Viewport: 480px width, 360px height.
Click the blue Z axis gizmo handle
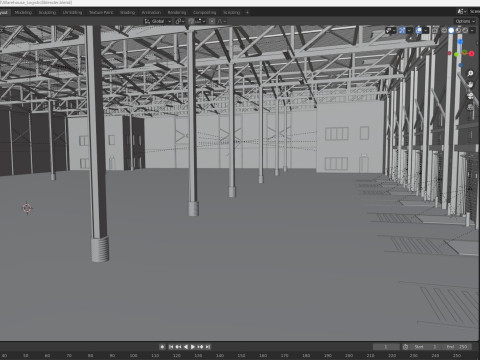click(x=460, y=41)
